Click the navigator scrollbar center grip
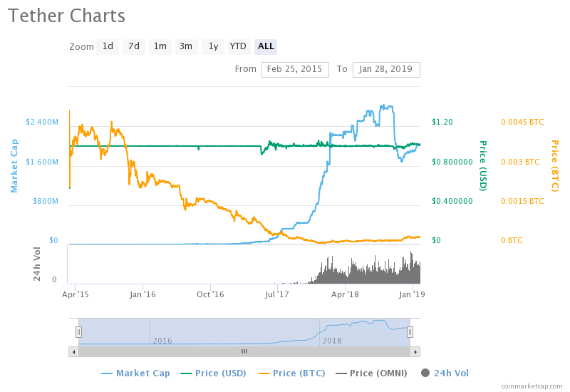 click(244, 351)
